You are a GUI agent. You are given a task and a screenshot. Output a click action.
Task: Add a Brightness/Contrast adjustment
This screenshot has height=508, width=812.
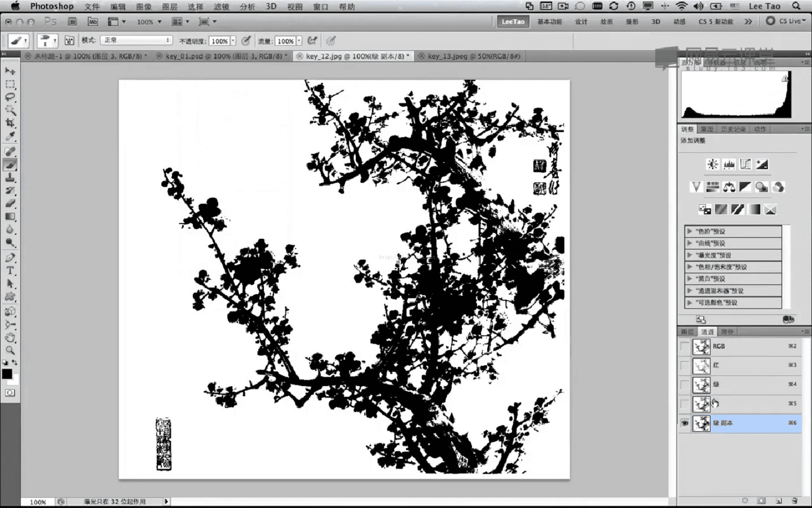click(712, 164)
